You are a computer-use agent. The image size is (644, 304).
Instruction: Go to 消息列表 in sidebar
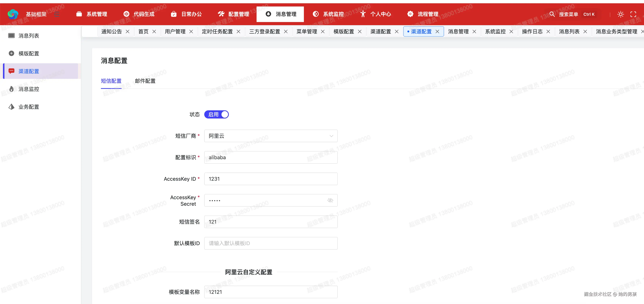[x=29, y=36]
